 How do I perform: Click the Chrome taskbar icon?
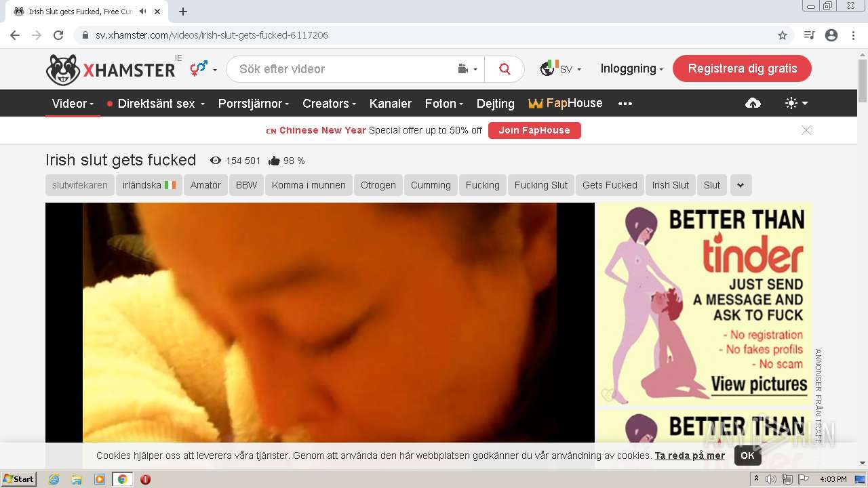tap(122, 479)
